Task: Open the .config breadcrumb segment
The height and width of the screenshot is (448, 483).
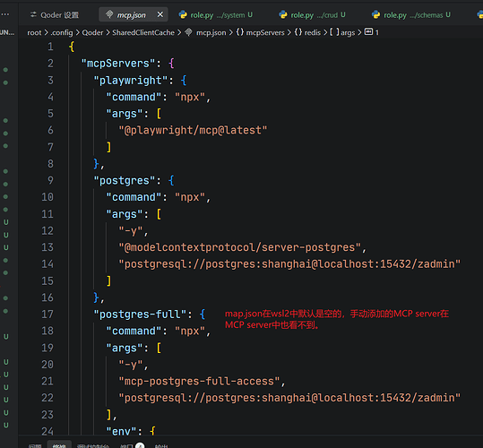Action: pos(62,32)
